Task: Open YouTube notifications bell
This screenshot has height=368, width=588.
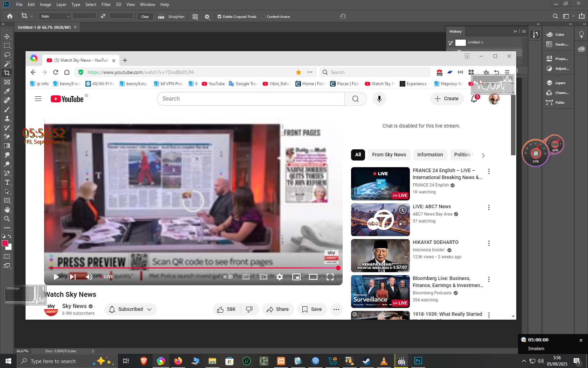Action: (474, 99)
